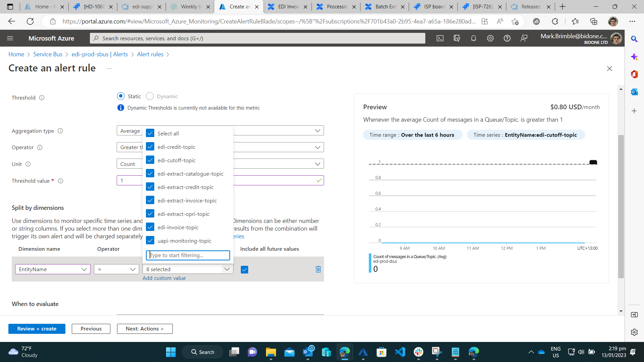
Task: Expand Operator Greater than dropdown
Action: pyautogui.click(x=317, y=147)
